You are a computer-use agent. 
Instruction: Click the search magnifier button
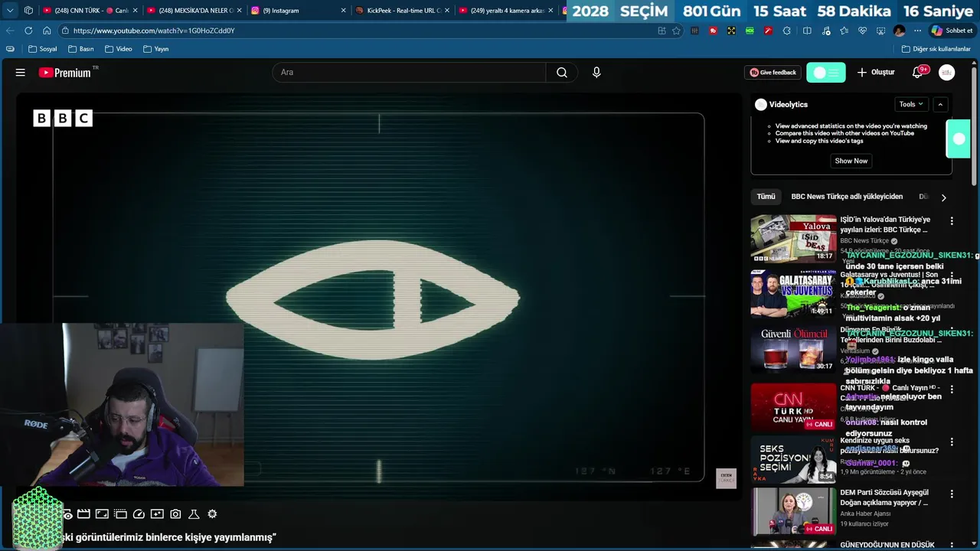[x=562, y=73]
